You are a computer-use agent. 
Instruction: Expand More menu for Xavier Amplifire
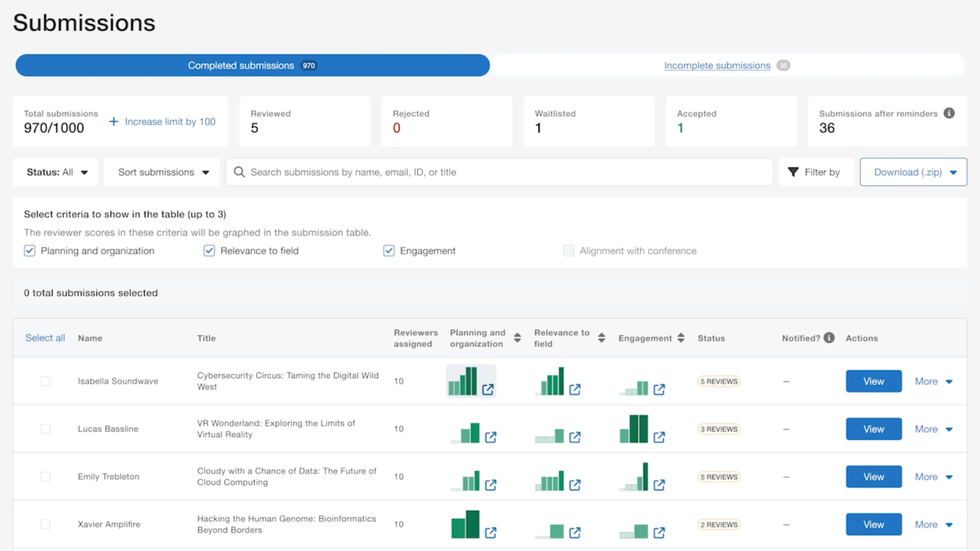[933, 525]
